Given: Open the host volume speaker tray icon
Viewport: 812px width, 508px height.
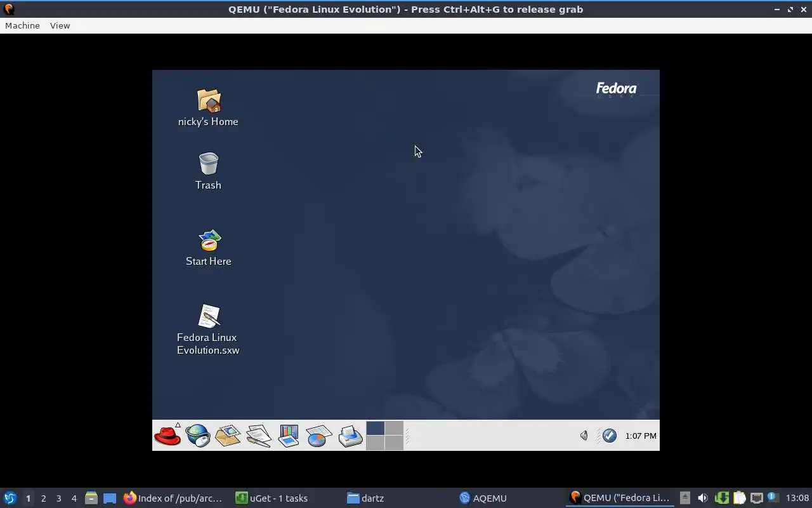Looking at the screenshot, I should (x=702, y=498).
